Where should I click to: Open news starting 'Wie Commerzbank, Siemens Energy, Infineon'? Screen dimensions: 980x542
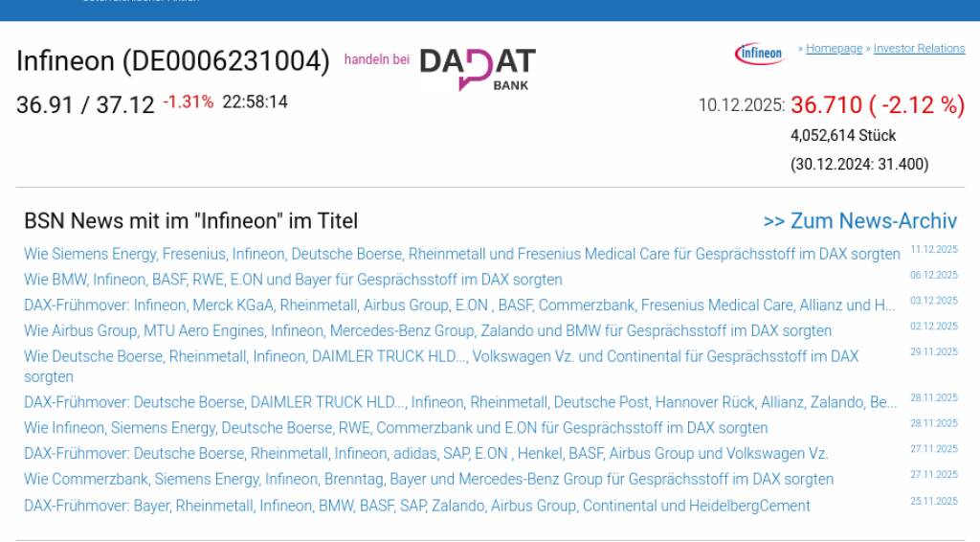pos(428,480)
